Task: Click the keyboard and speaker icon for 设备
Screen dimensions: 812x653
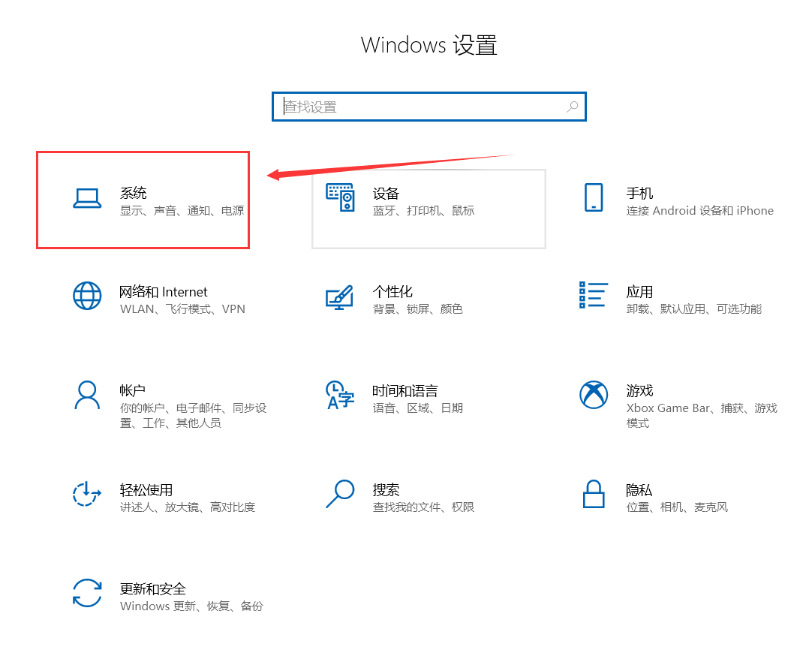Action: point(340,197)
